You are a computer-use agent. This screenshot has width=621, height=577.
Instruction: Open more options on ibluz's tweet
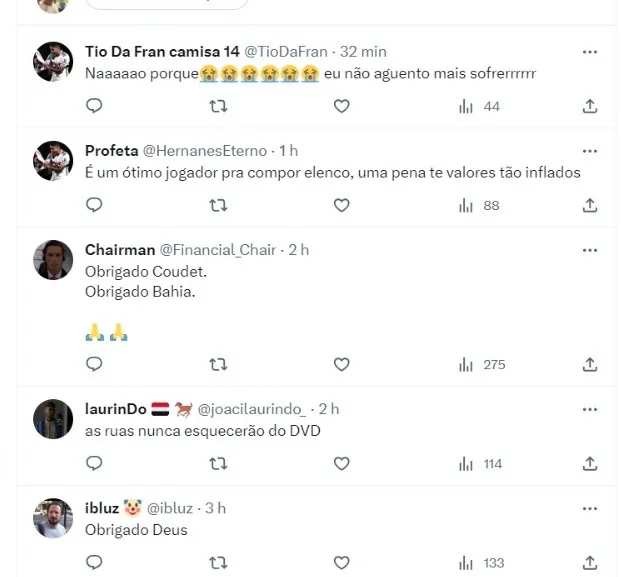[590, 508]
